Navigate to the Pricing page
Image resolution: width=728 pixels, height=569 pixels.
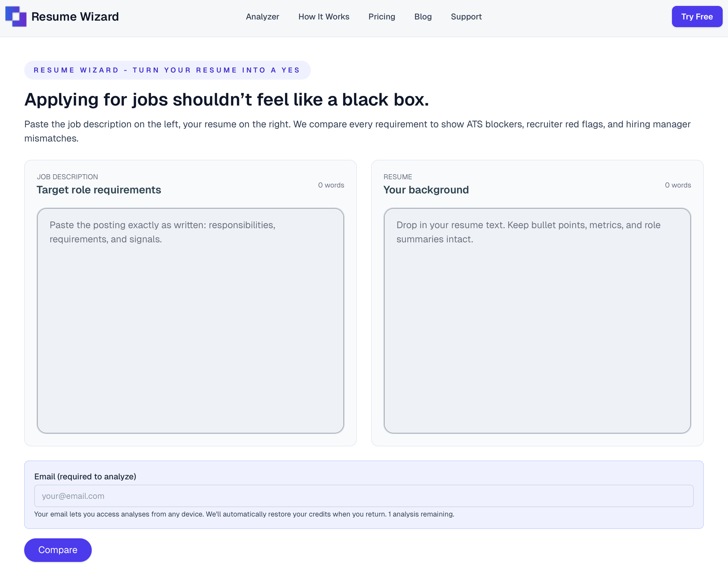[x=381, y=16]
